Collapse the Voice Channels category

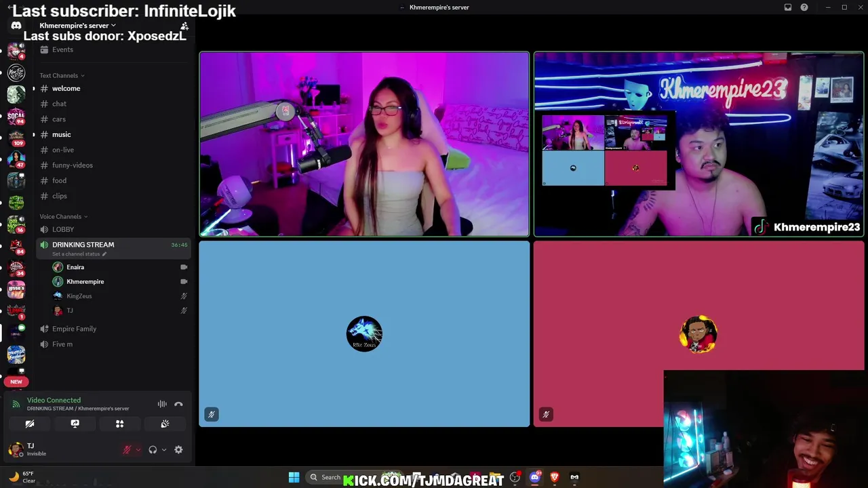tap(64, 216)
